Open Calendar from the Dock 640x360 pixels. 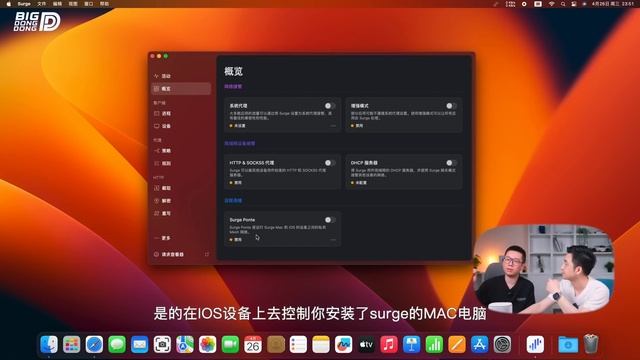(253, 344)
